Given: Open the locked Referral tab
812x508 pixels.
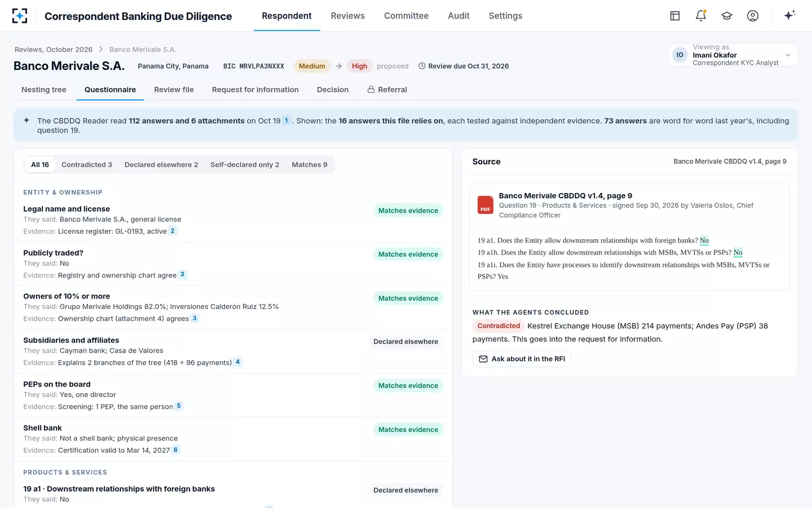Looking at the screenshot, I should (x=387, y=90).
